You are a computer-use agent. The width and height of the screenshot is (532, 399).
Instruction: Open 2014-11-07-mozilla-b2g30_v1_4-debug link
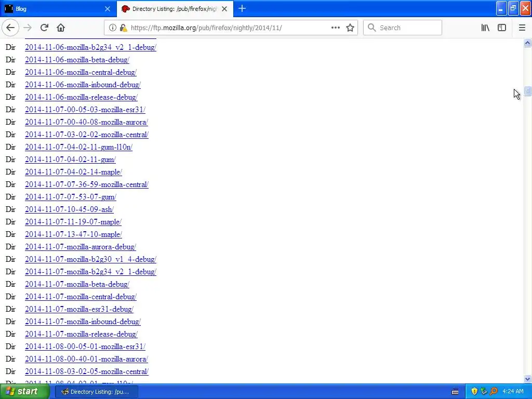click(90, 259)
